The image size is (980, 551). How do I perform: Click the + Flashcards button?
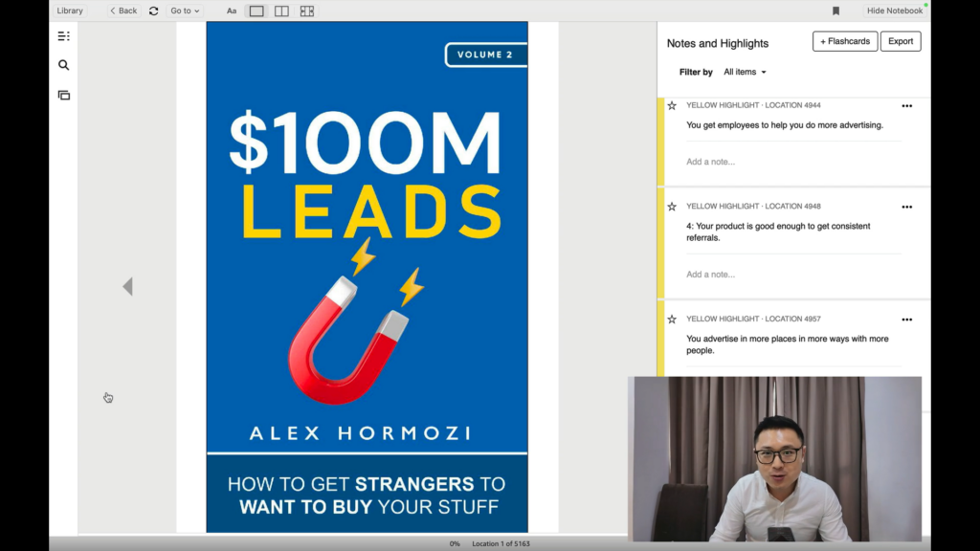click(x=845, y=41)
